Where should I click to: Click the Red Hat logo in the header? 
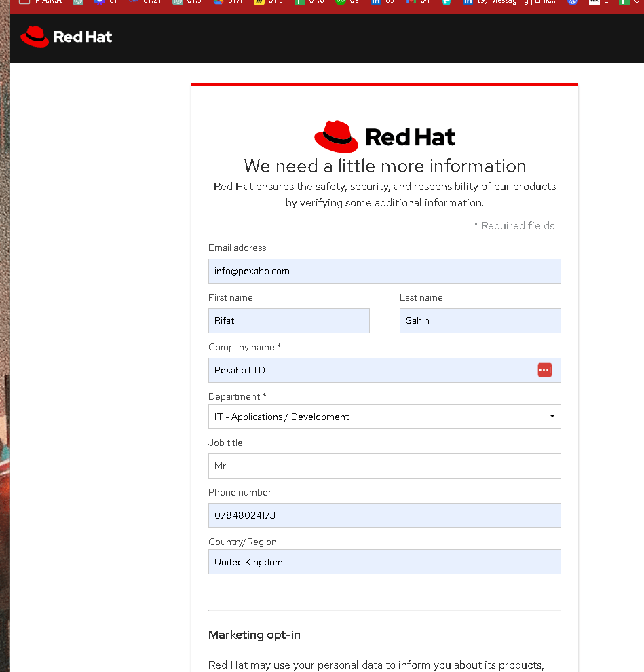(67, 37)
